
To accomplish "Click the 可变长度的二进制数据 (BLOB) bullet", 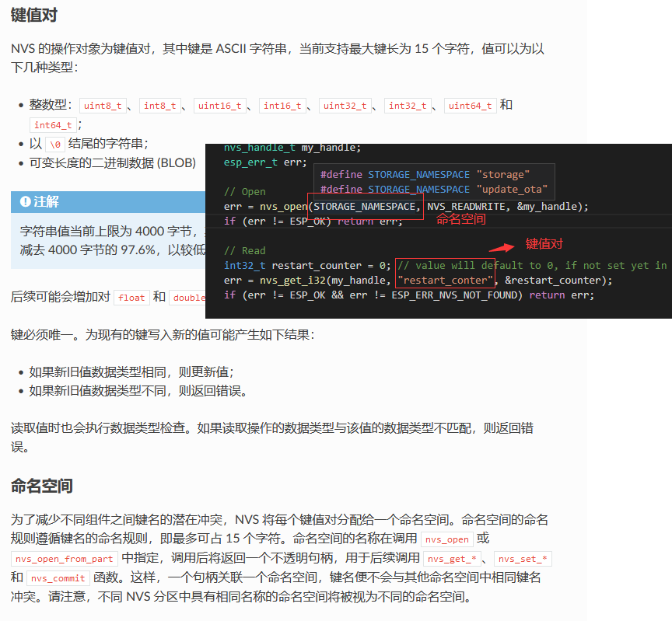I will point(113,162).
